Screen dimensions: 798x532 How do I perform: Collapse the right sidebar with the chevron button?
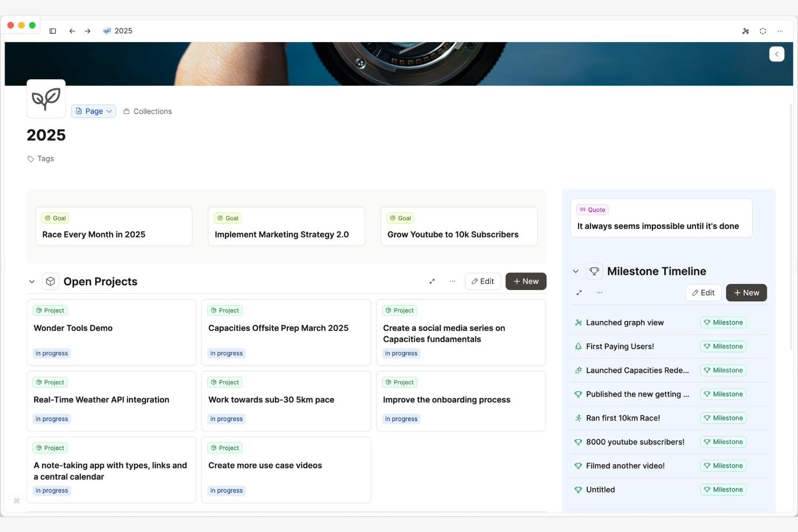(776, 54)
